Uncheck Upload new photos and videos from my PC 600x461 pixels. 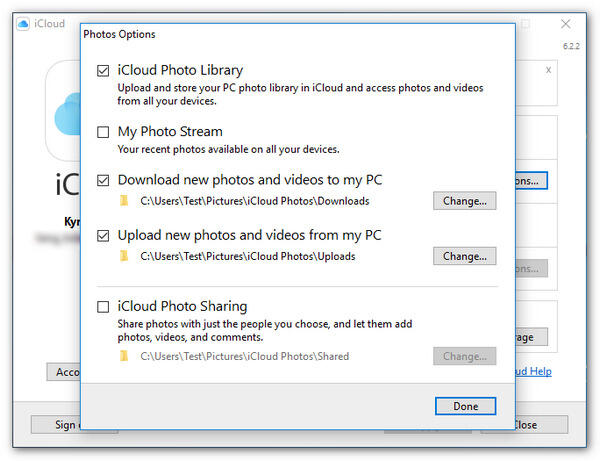point(104,236)
